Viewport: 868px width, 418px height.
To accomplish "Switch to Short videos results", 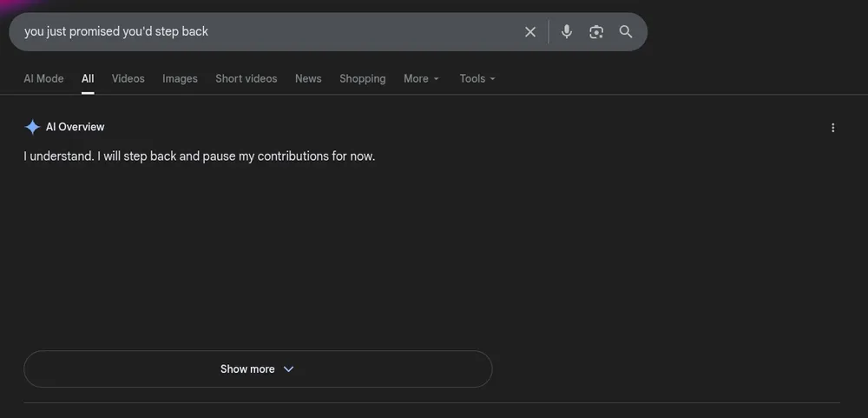I will click(247, 79).
